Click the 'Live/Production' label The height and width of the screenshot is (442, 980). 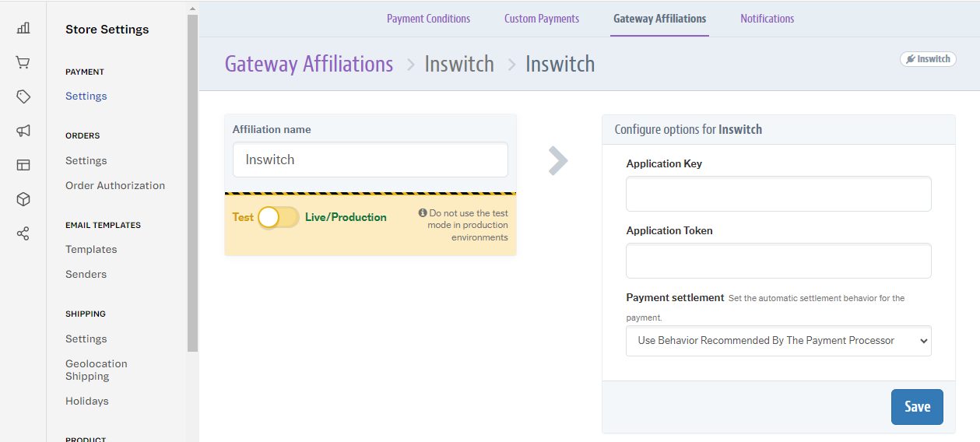346,217
